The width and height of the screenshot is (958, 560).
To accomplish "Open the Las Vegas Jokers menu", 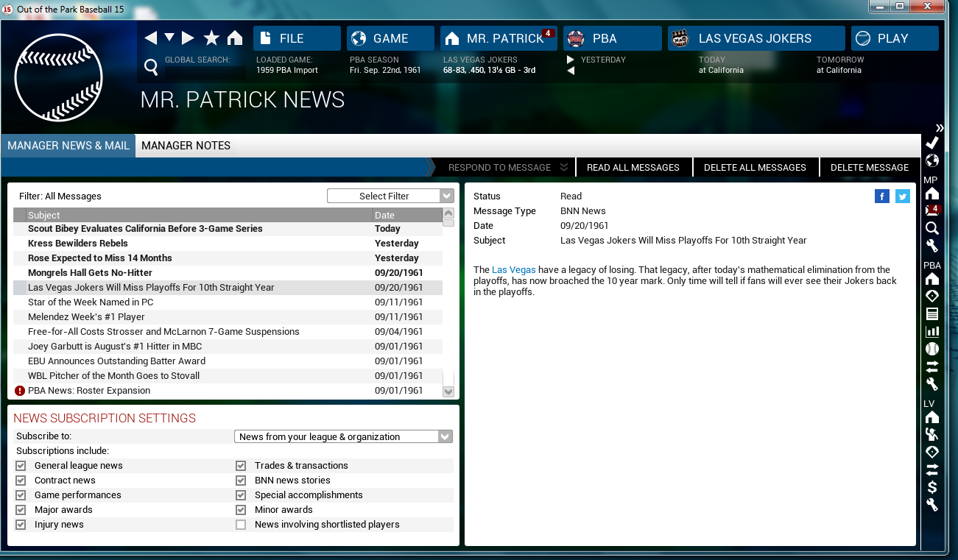I will point(756,38).
